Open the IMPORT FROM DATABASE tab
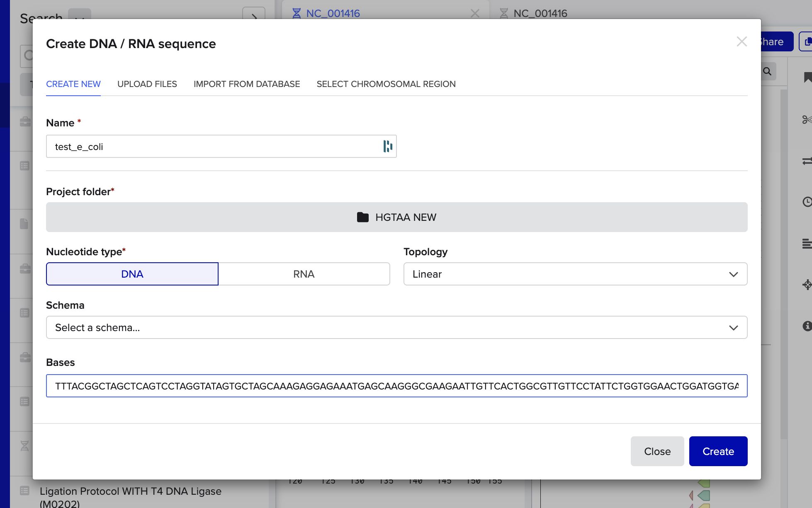The image size is (812, 508). (x=246, y=84)
